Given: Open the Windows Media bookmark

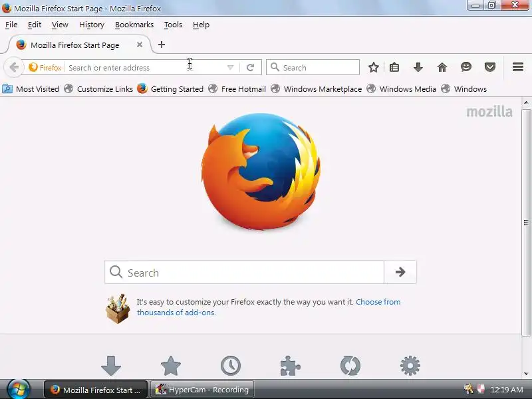Looking at the screenshot, I should [x=402, y=89].
